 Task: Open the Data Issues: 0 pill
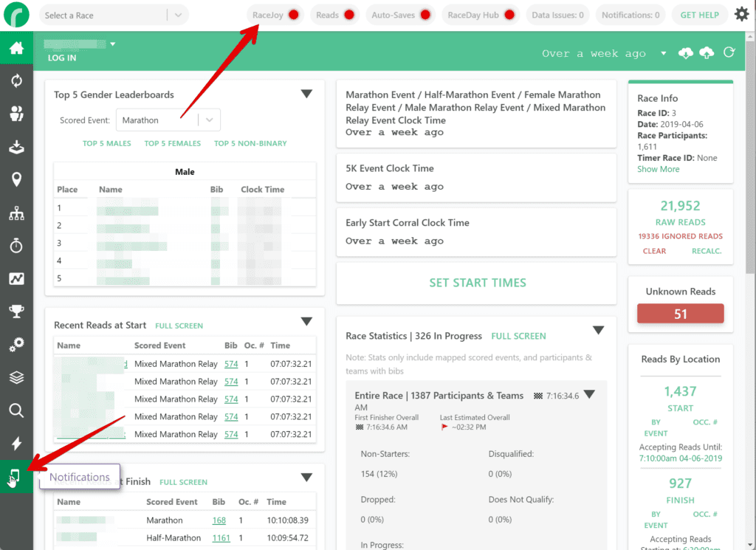tap(558, 15)
